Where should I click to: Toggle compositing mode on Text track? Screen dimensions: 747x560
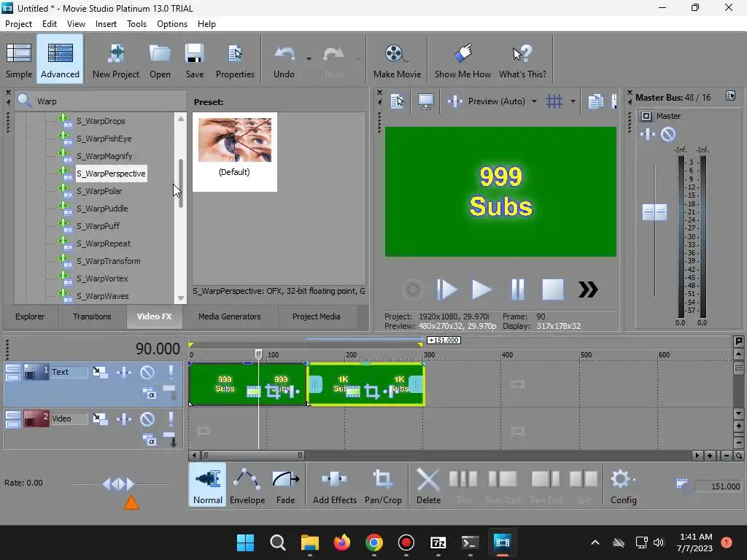pos(149,393)
